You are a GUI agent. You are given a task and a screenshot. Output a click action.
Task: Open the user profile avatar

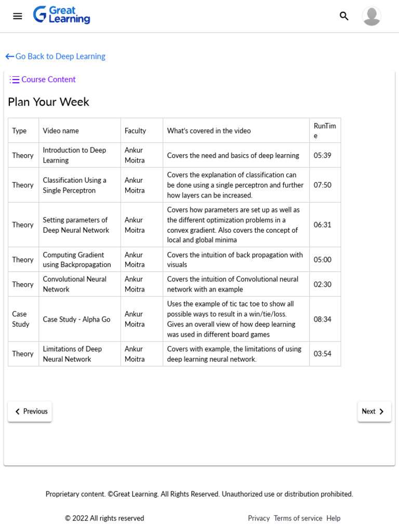coord(371,16)
